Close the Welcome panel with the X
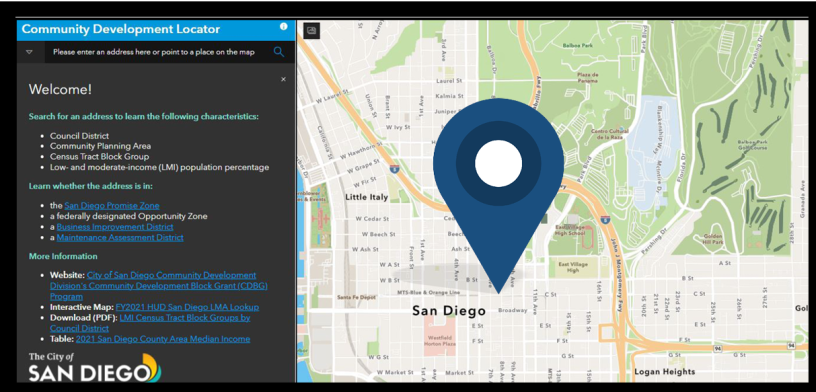The height and width of the screenshot is (392, 816). (x=283, y=79)
